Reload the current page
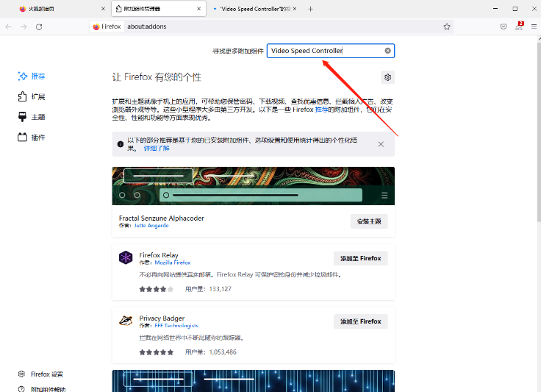541x392 pixels. (39, 27)
